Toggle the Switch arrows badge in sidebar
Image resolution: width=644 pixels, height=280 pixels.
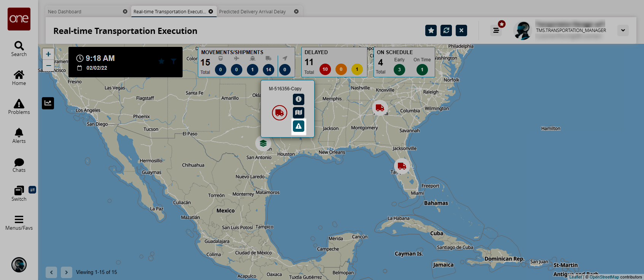click(32, 190)
